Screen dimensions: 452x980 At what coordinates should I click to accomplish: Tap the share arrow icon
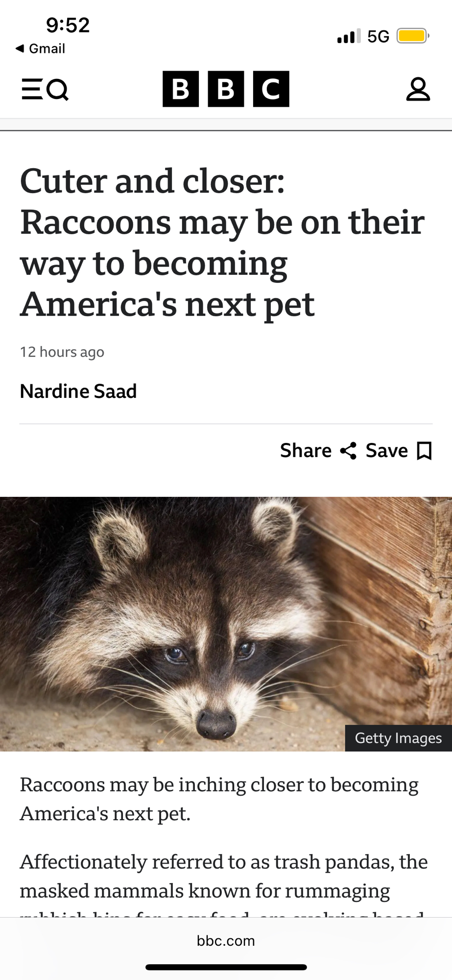[348, 451]
